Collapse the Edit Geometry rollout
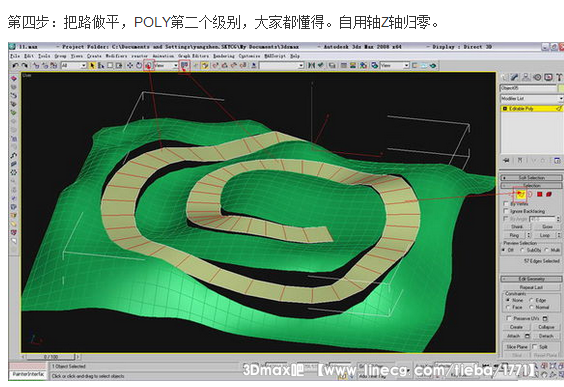 531,279
